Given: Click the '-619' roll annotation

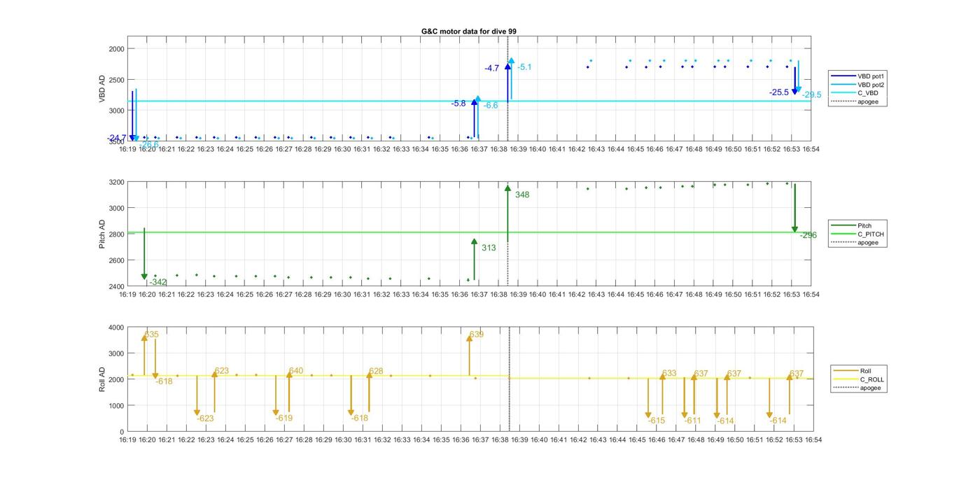Looking at the screenshot, I should [x=283, y=418].
